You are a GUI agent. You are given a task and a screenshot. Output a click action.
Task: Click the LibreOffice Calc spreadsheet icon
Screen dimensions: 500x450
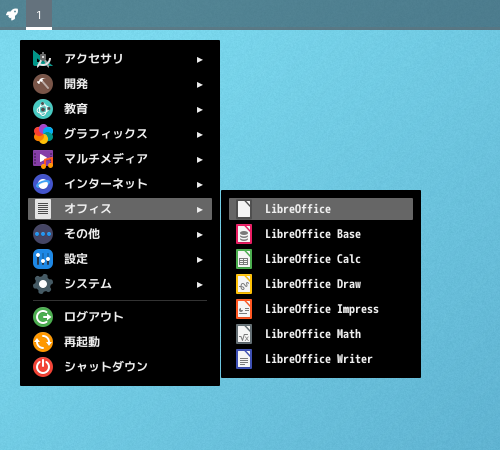pos(244,259)
